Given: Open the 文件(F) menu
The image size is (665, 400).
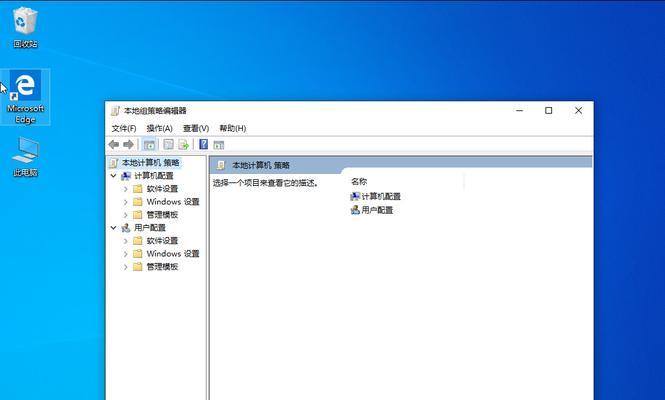Looking at the screenshot, I should click(x=124, y=128).
